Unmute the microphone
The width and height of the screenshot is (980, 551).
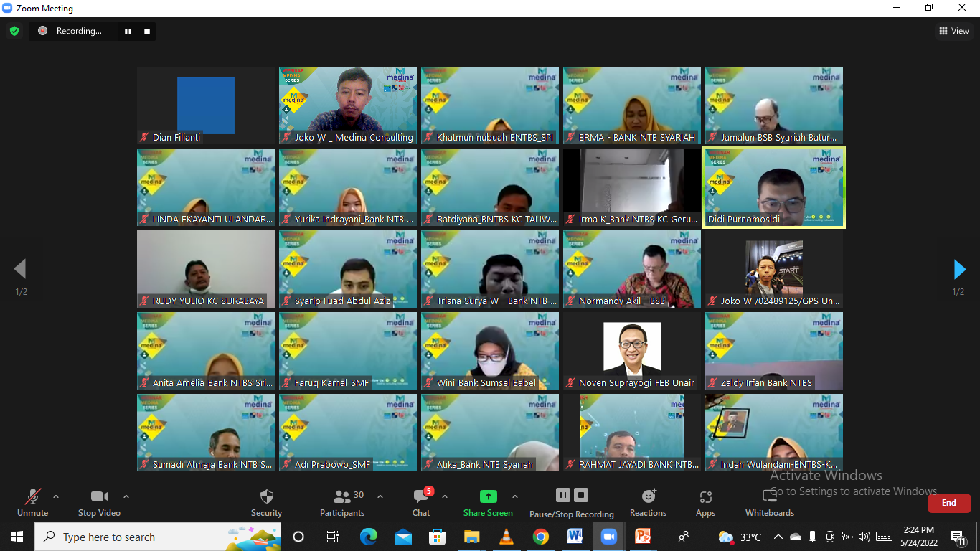point(32,497)
